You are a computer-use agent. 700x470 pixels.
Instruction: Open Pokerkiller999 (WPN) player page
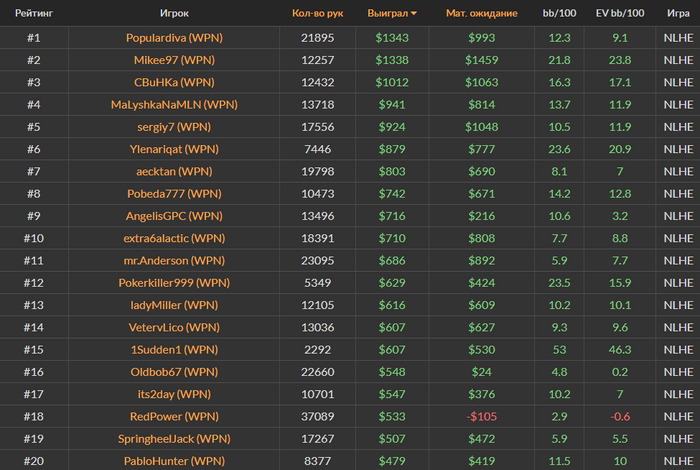click(x=174, y=283)
